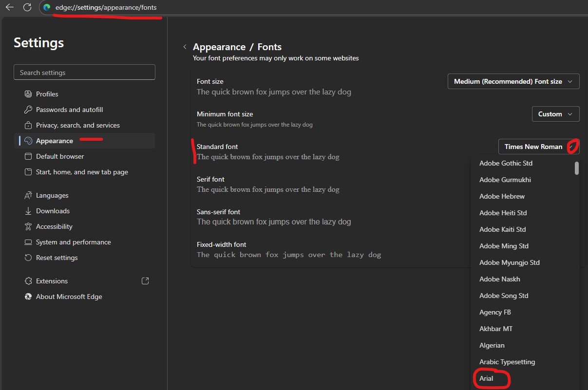Select Appearance in the sidebar

click(x=85, y=141)
